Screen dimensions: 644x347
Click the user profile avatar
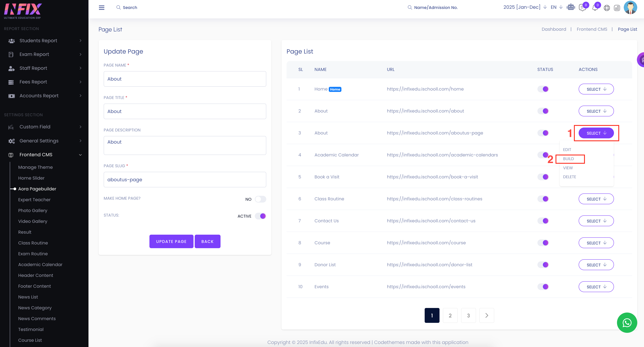point(630,7)
